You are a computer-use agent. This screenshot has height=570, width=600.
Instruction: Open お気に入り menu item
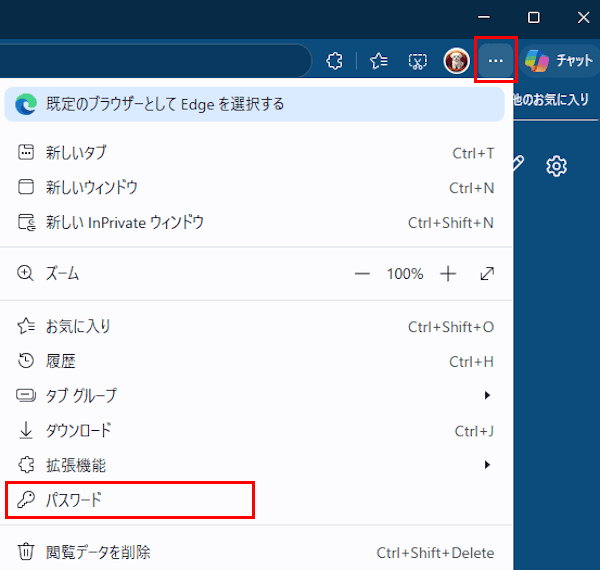256,326
